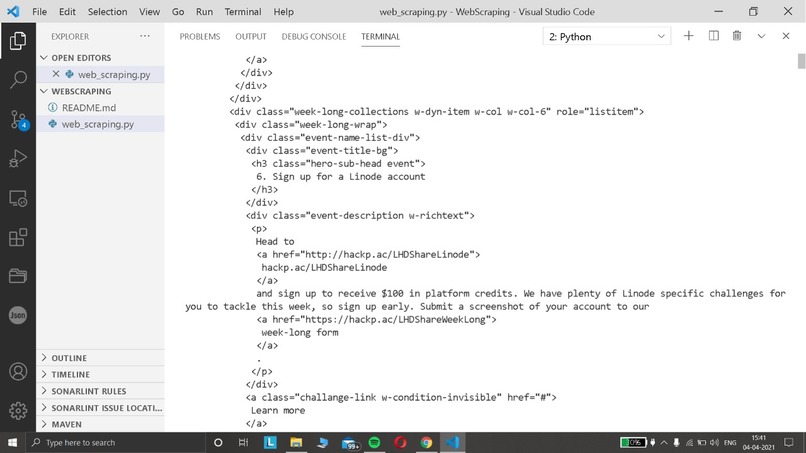Click the VS Code logo icon
Viewport: 806px width, 453px height.
point(13,11)
